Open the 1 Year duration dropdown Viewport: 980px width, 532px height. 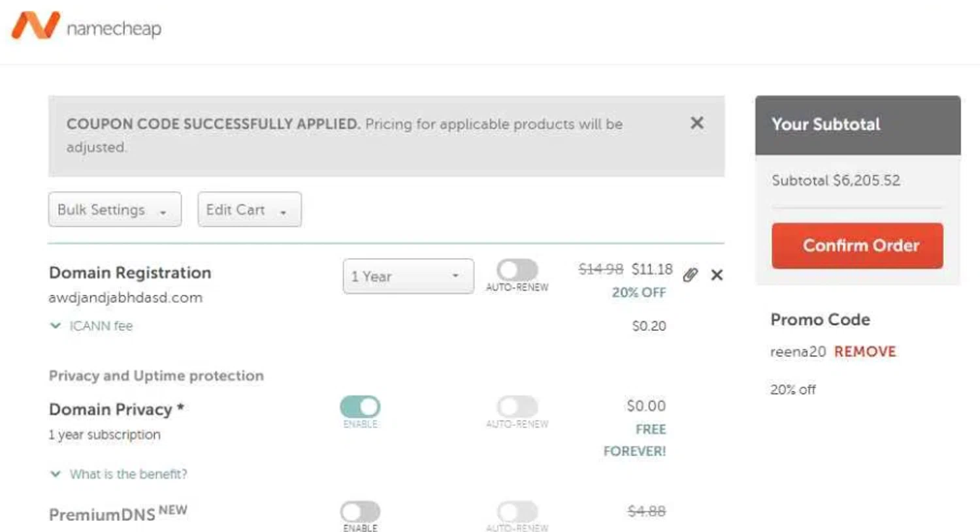click(408, 276)
